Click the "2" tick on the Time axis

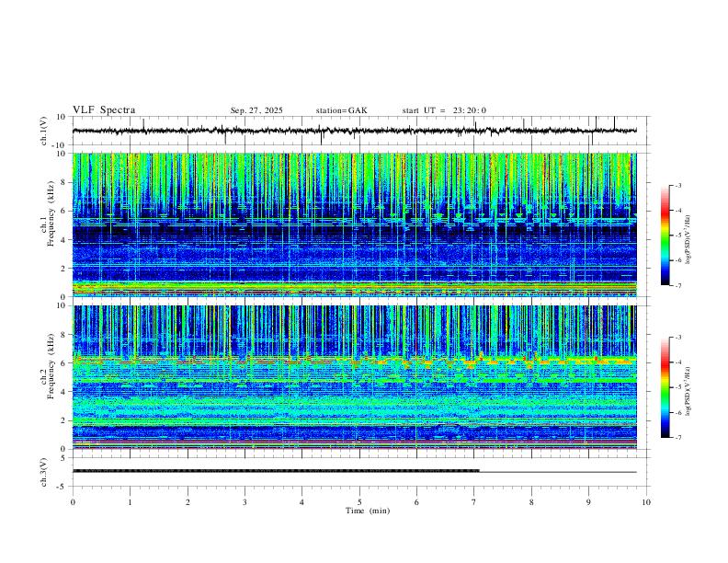pyautogui.click(x=188, y=502)
